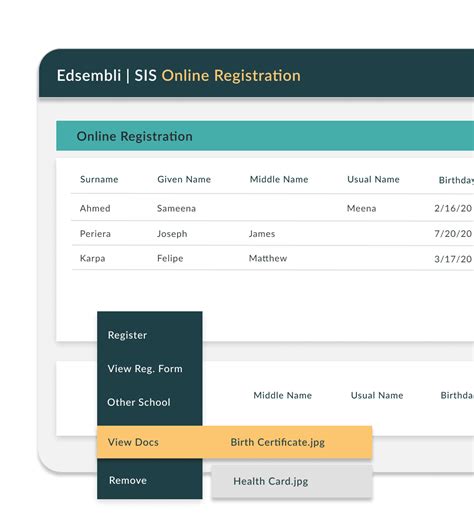This screenshot has width=474, height=521.
Task: Click the Joseph given name cell
Action: (172, 234)
